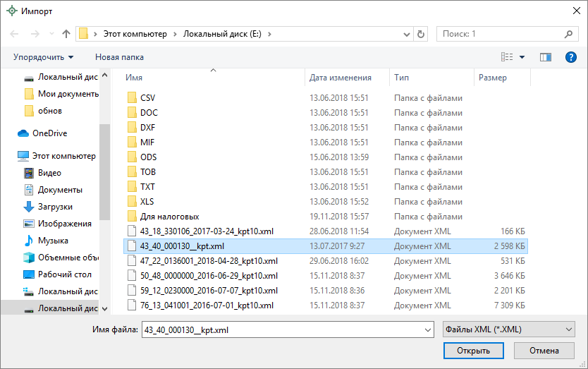Click Новая папка in toolbar
The width and height of the screenshot is (588, 369).
tap(119, 57)
